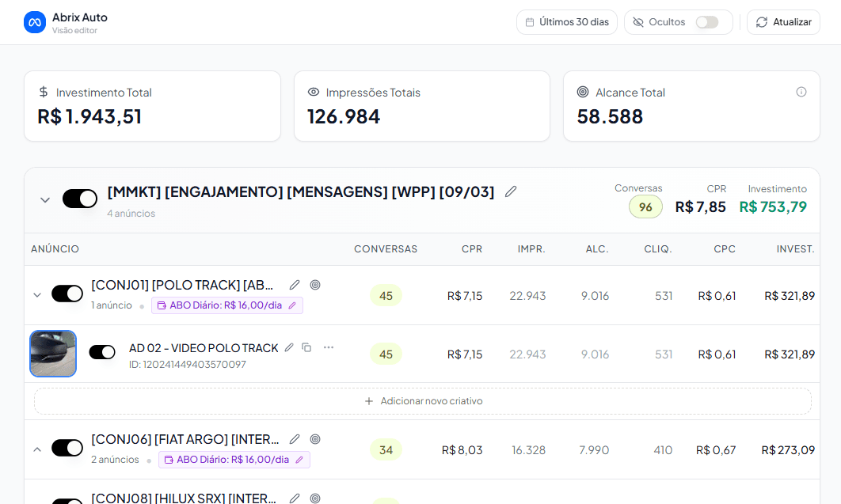This screenshot has width=841, height=504.
Task: Edit the ABO Diário budget pencil icon
Action: point(292,305)
